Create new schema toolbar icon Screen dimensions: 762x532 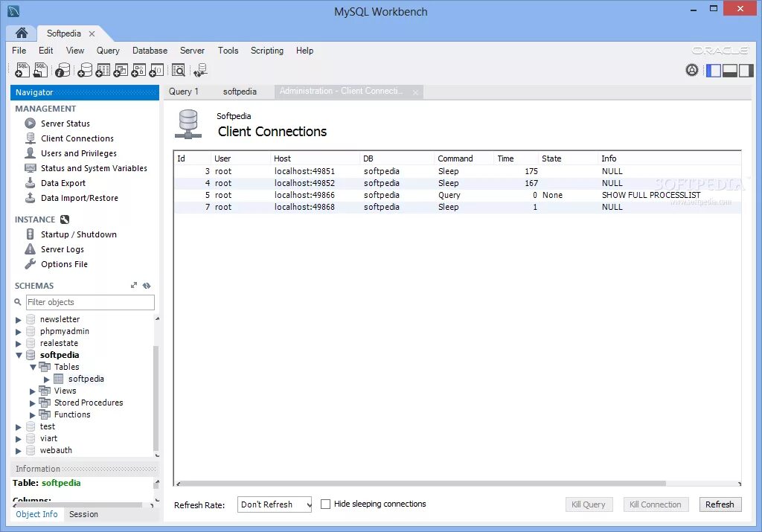click(x=85, y=70)
